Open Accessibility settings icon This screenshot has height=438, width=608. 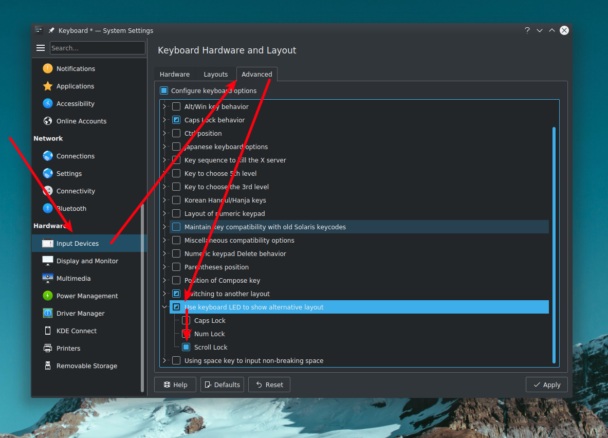click(48, 103)
